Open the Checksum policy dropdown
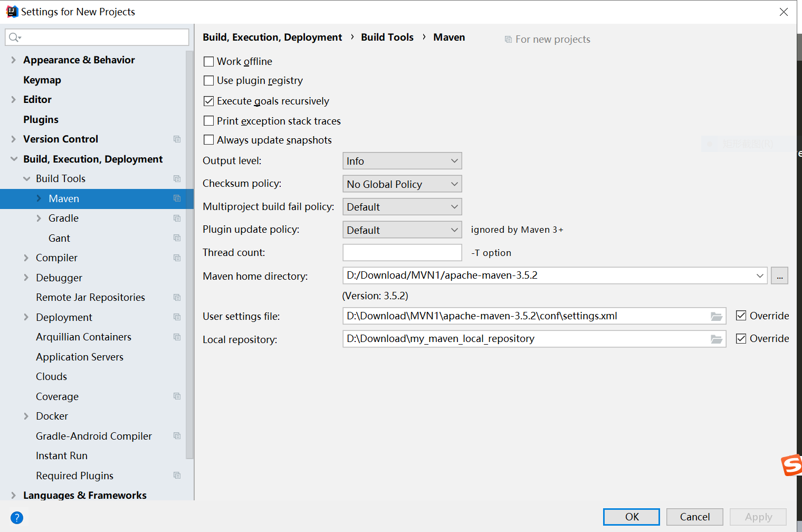 pyautogui.click(x=402, y=184)
